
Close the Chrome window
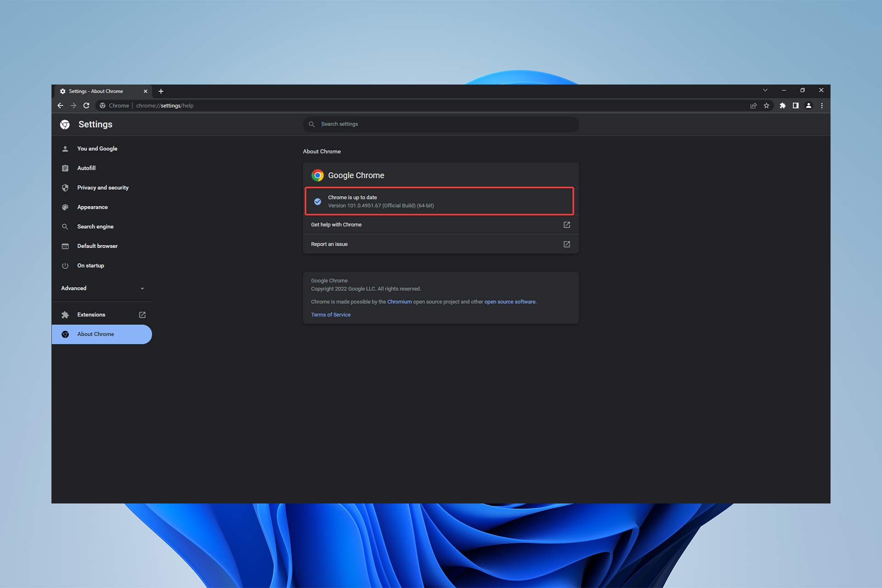[x=821, y=90]
